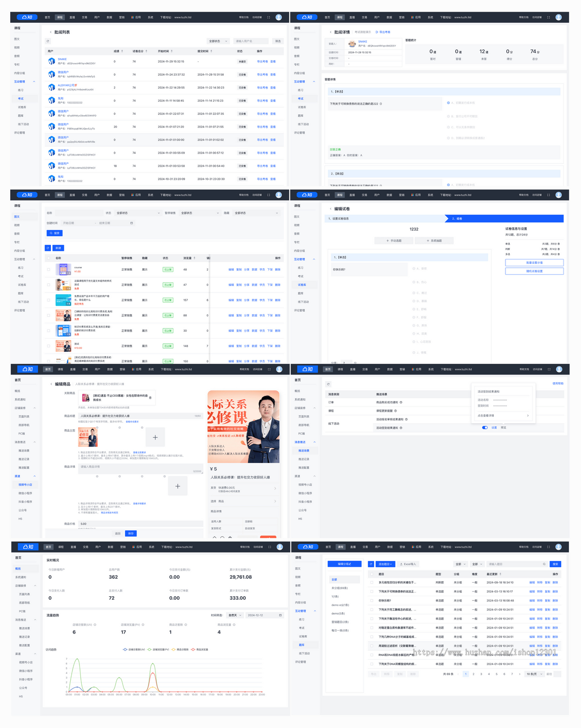Click blue refresh button left of 添加题目

click(371, 564)
